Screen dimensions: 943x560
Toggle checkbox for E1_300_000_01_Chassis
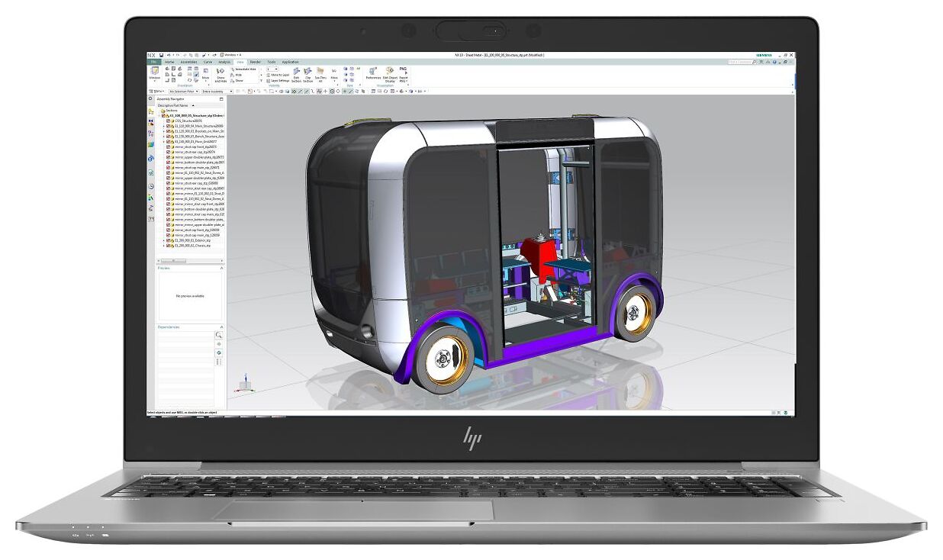(x=169, y=246)
